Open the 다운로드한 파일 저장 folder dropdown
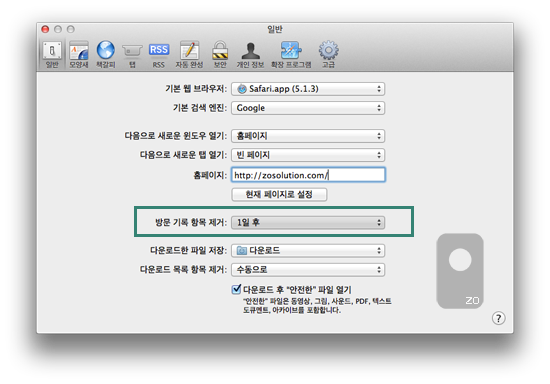Screen dimensions: 550x384 point(308,250)
